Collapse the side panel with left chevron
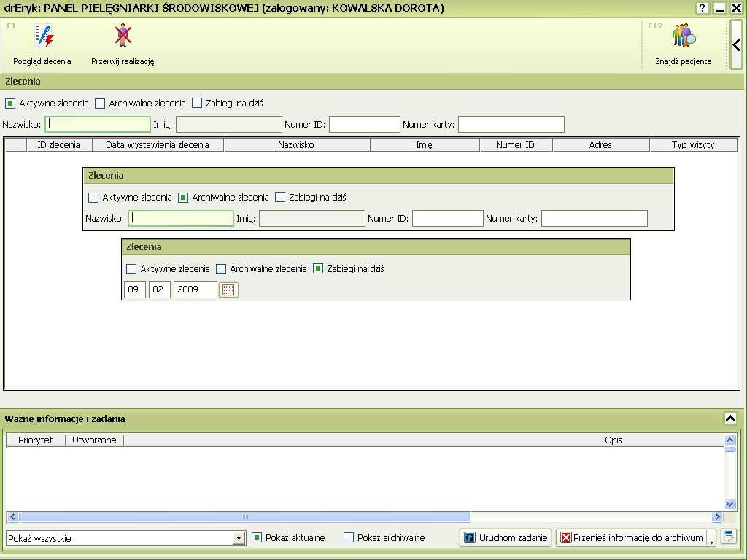The height and width of the screenshot is (560, 747). [737, 45]
